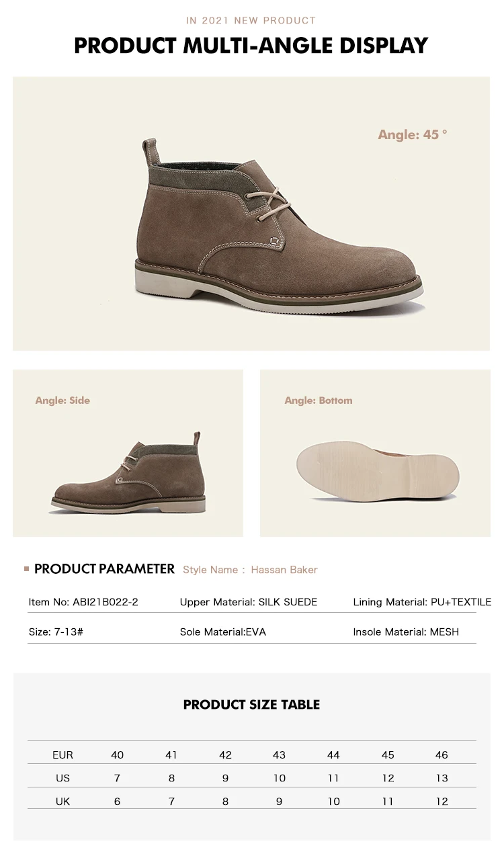The image size is (504, 856).
Task: Select US size 13 in the table
Action: tap(442, 778)
